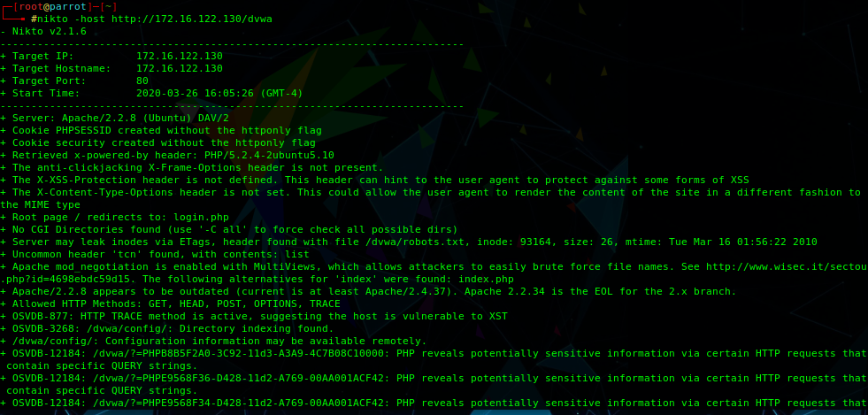Click the Start Time timestamp
Screen dimensions: 868x415
pos(219,93)
